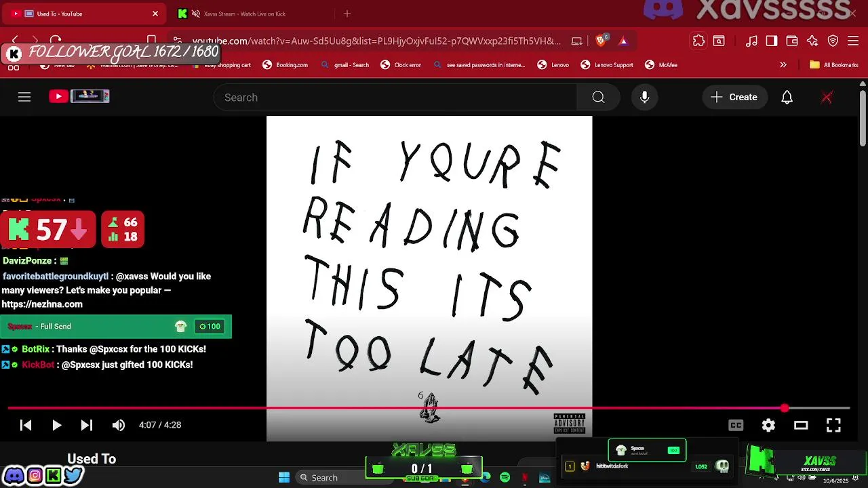Open the Windows Start menu
Viewport: 868px width, 488px height.
coord(284,477)
